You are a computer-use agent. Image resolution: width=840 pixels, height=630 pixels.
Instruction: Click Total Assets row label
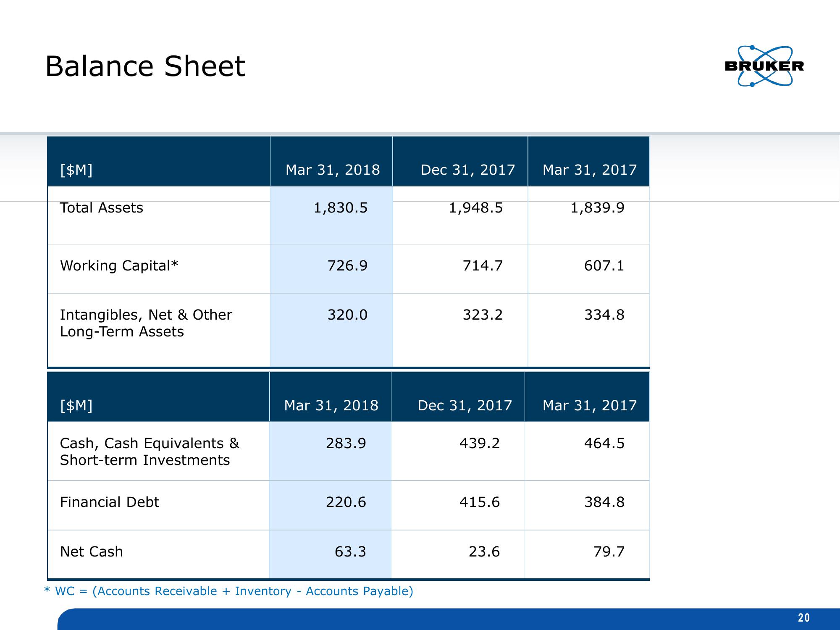[x=102, y=208]
